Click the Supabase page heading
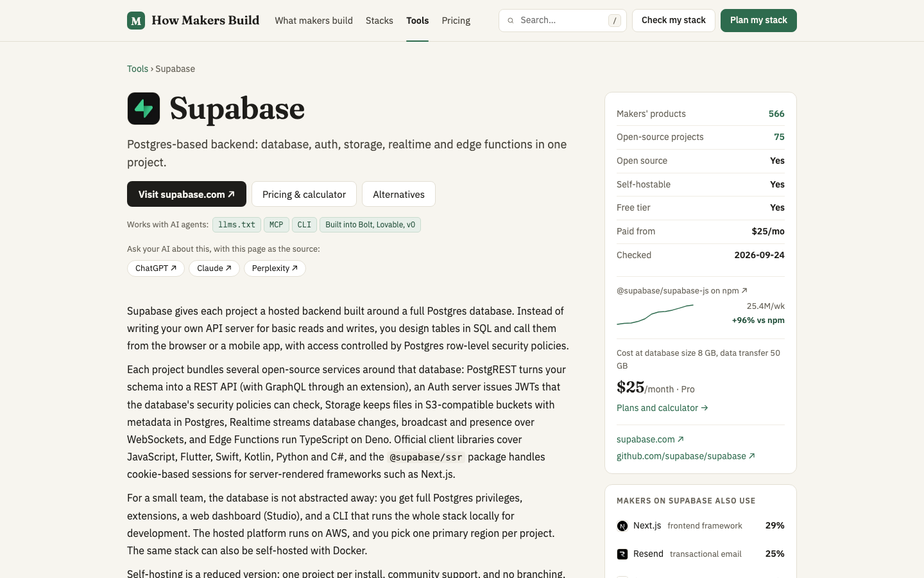Viewport: 924px width, 578px height. click(237, 109)
